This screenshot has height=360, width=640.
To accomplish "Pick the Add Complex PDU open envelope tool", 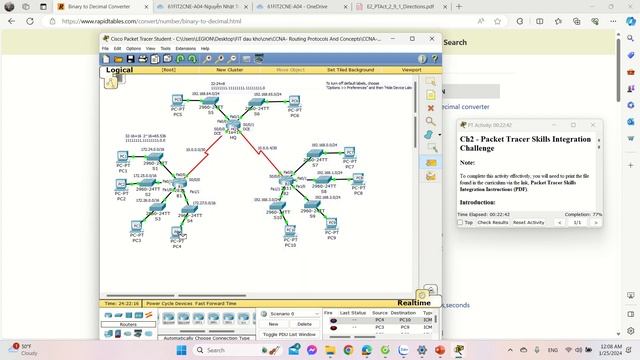I will [431, 177].
